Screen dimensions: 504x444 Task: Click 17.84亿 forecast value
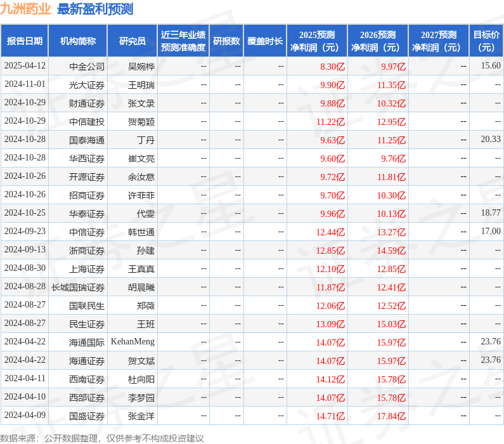click(391, 415)
